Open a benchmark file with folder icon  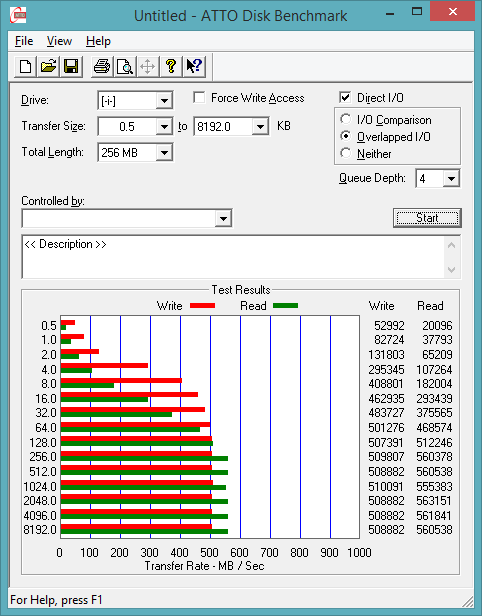[x=48, y=66]
